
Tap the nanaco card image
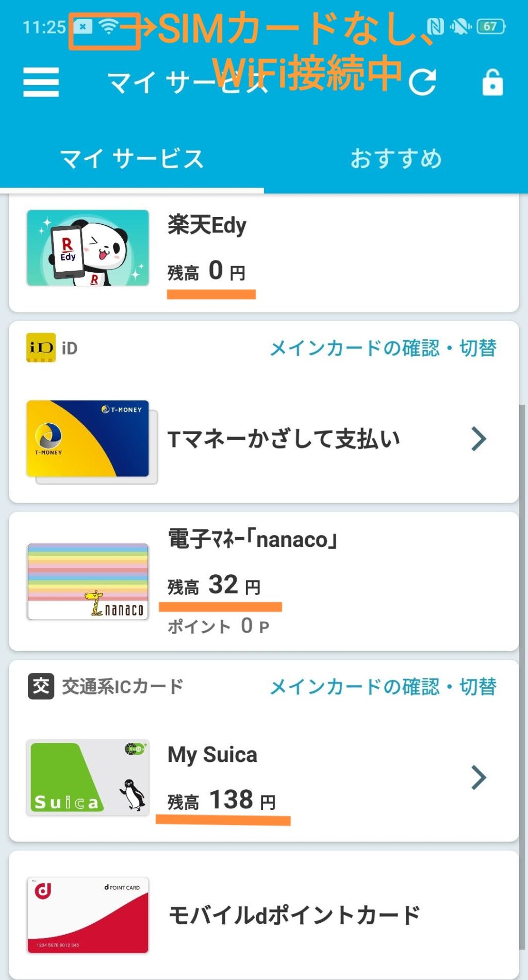88,582
